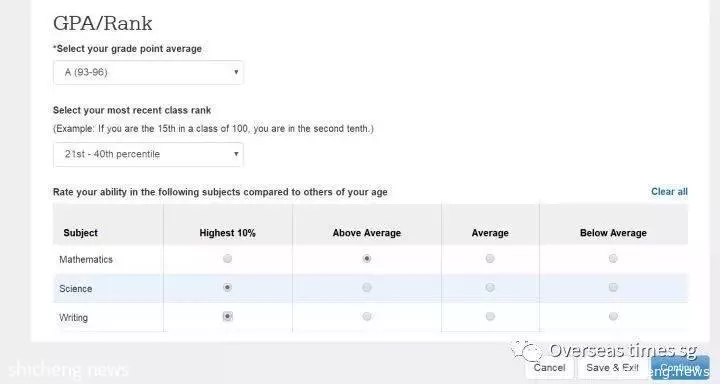Mark Science as Below Average
Screen dimensions: 720x384
pos(613,288)
